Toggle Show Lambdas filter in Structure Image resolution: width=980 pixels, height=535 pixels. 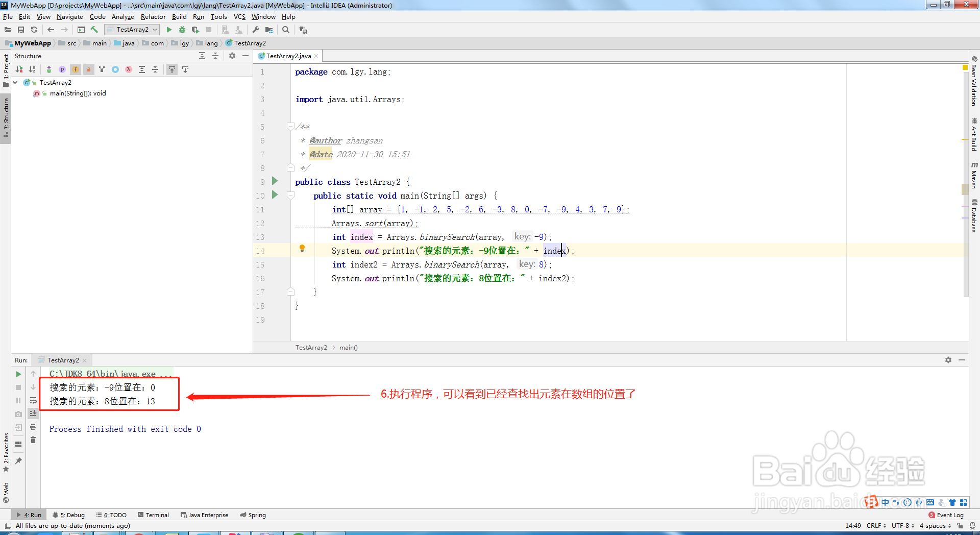click(129, 69)
